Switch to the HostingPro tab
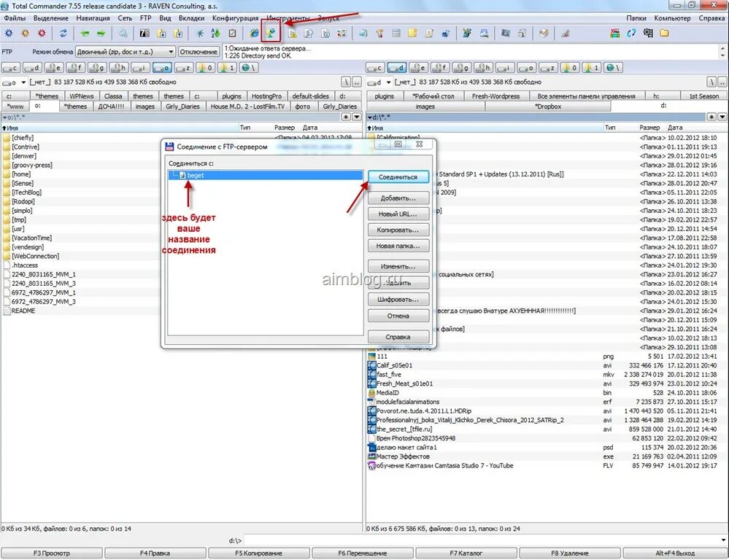The width and height of the screenshot is (729, 560). 266,96
